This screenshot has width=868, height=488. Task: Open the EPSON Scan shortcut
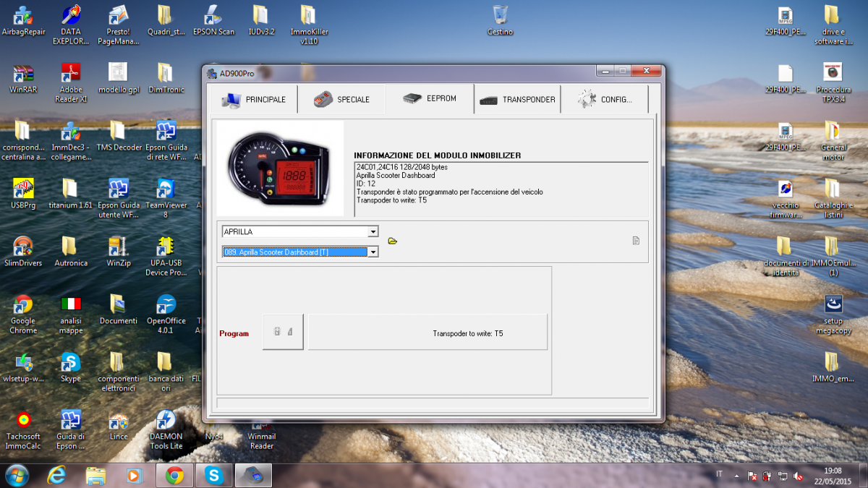pyautogui.click(x=213, y=20)
